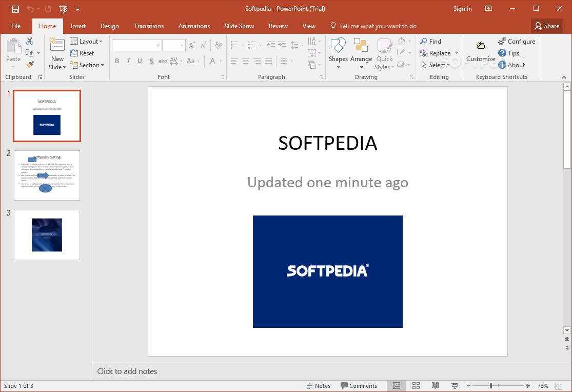Open the About info for Keyboard Shortcuts
Image resolution: width=572 pixels, height=392 pixels.
coord(511,65)
